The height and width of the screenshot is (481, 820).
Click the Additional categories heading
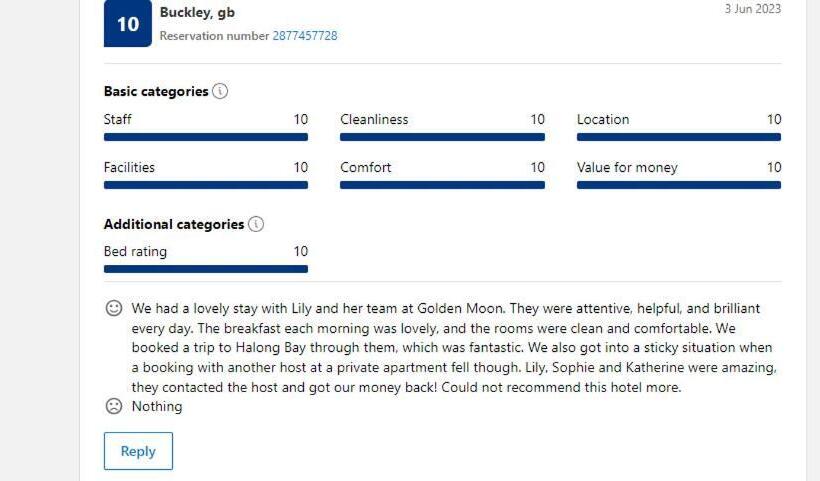[x=174, y=224]
